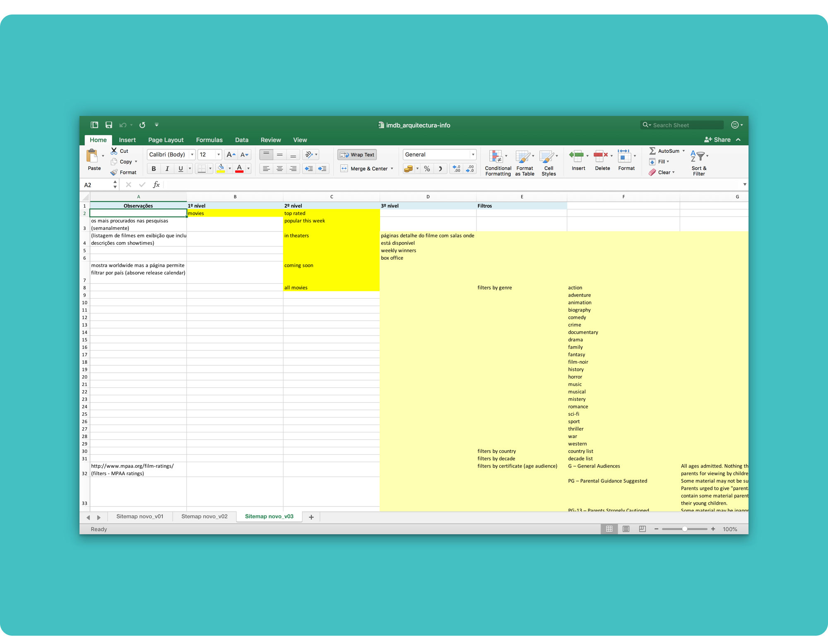Click the Sort & Filter icon

click(698, 157)
